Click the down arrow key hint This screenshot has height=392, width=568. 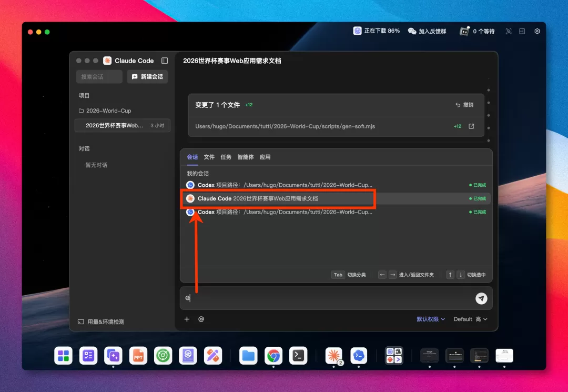461,275
